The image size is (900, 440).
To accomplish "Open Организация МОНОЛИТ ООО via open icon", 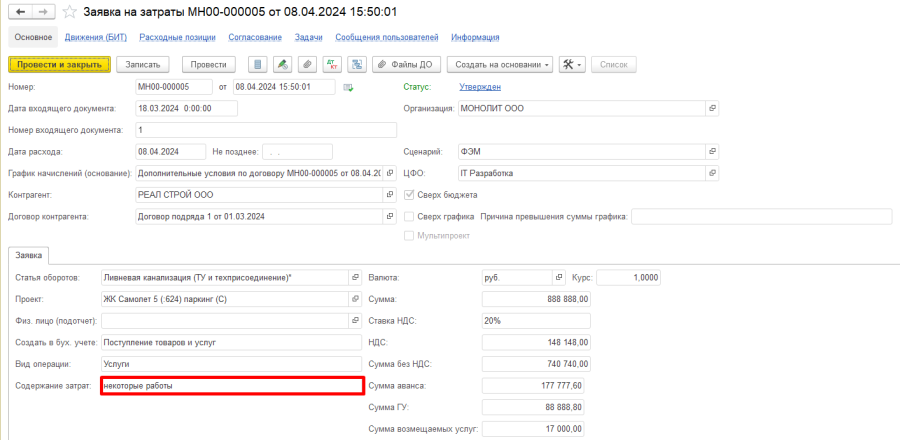I will tap(713, 108).
